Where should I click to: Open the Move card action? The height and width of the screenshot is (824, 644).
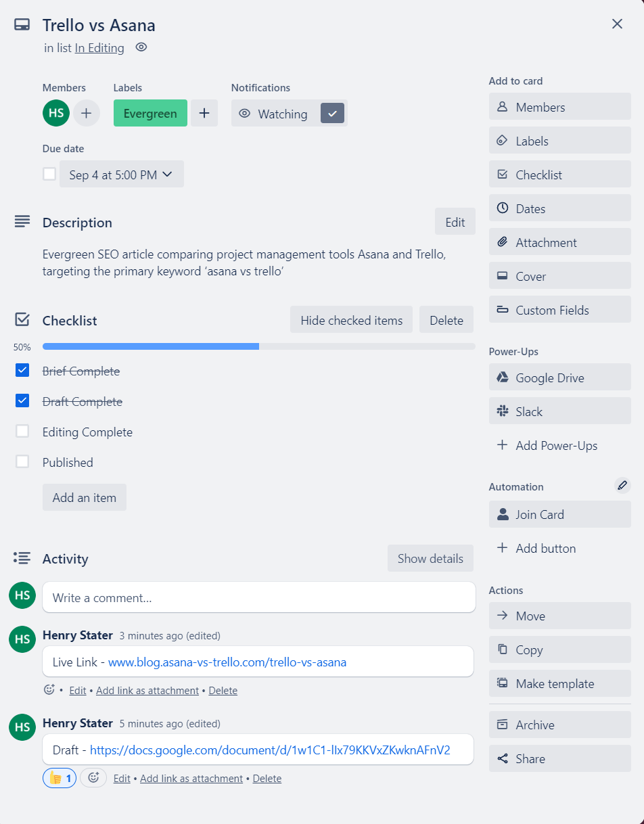(x=559, y=616)
